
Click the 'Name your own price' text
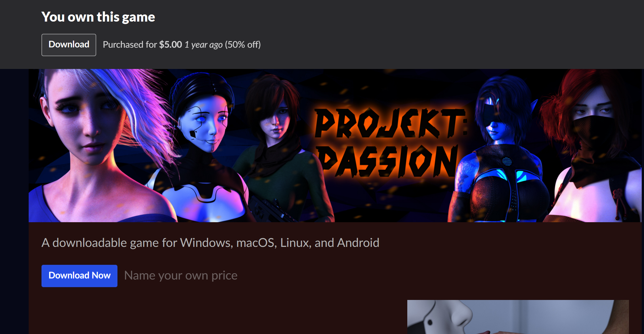tap(181, 276)
